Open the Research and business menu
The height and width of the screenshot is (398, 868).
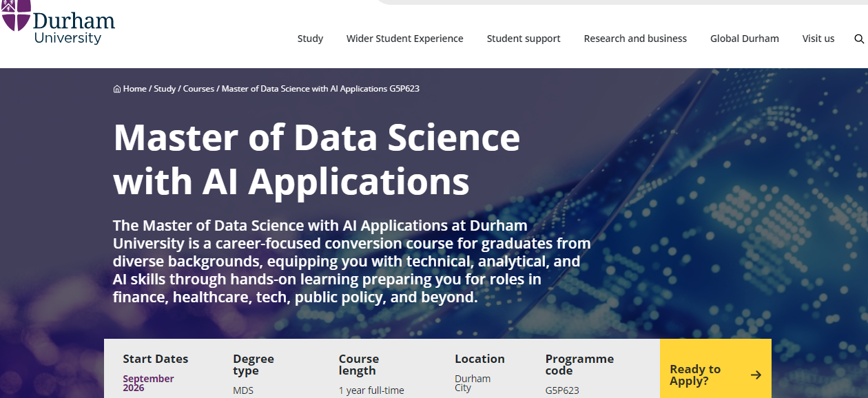click(x=635, y=39)
